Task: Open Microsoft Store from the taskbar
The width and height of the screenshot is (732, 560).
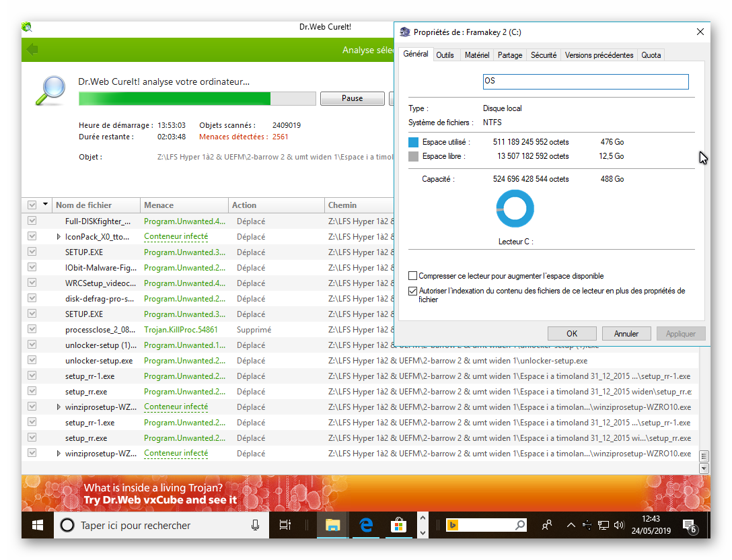Action: pos(399,526)
